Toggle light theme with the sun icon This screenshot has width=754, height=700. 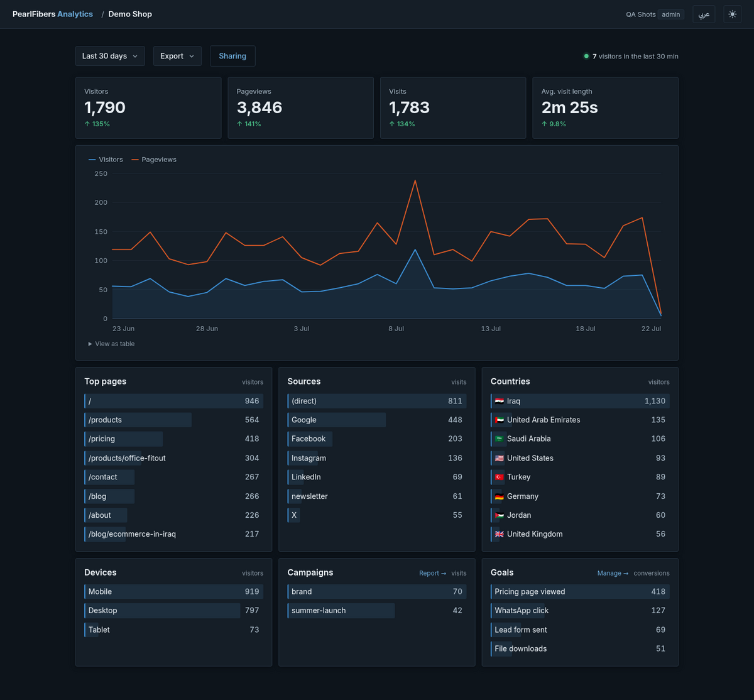732,14
